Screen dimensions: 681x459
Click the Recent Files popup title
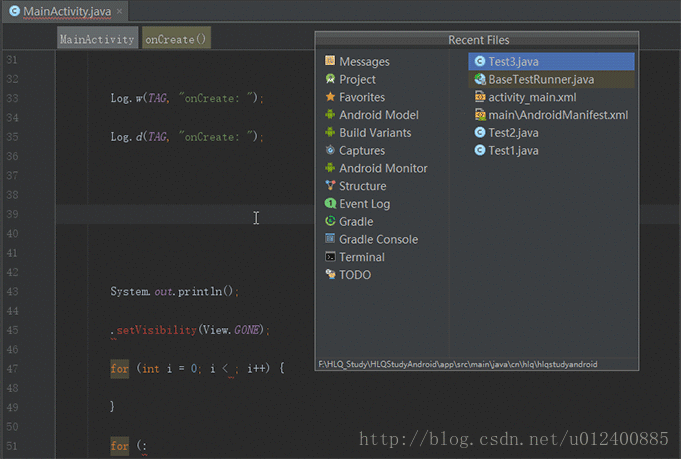[478, 40]
